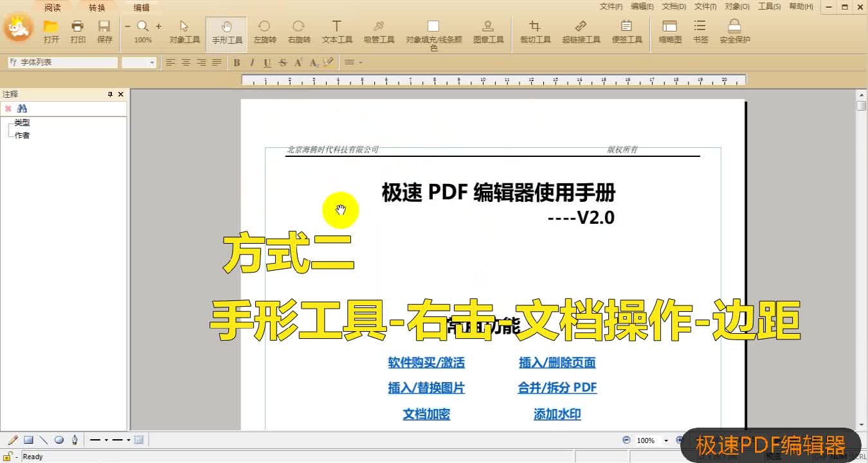Select the 图章工具 stamp tool

tap(488, 32)
